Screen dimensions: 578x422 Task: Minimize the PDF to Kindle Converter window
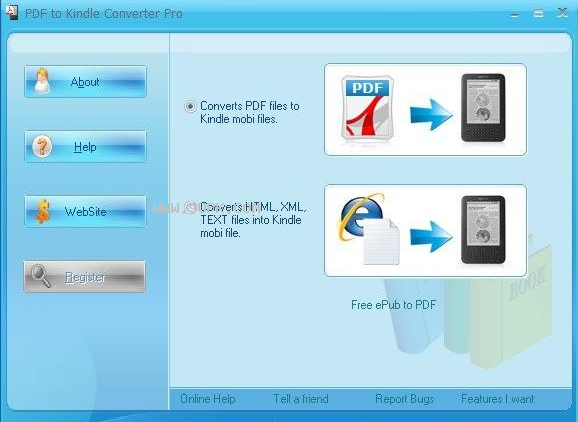pyautogui.click(x=515, y=14)
